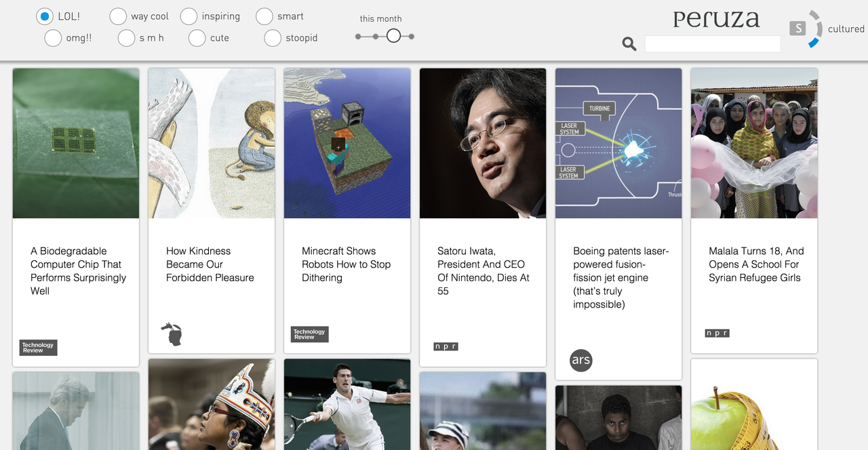This screenshot has height=450, width=868.
Task: Click the cultured label text
Action: (846, 29)
